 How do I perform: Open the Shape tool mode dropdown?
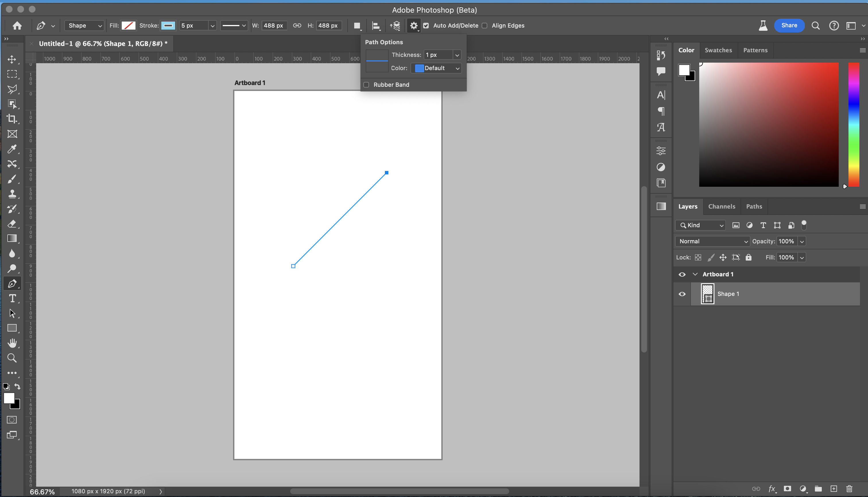tap(84, 26)
